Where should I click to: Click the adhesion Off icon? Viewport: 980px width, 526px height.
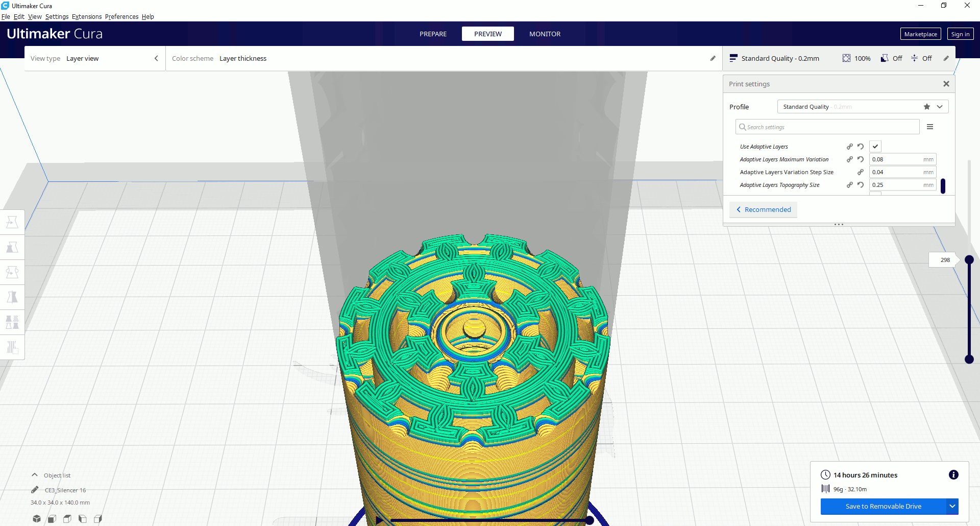click(915, 58)
